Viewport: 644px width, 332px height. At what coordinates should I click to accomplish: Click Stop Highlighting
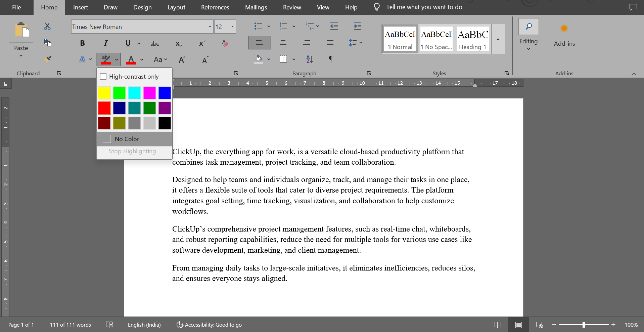click(132, 151)
